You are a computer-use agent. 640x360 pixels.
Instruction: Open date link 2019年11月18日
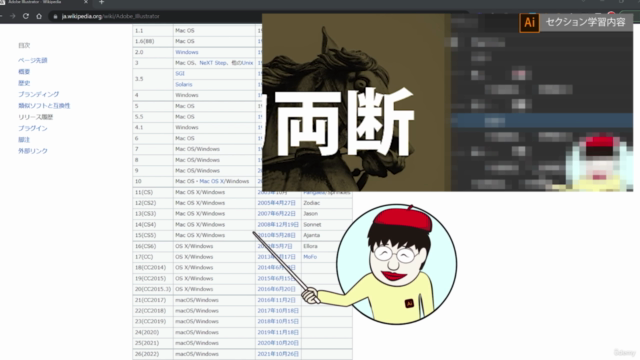coord(278,332)
